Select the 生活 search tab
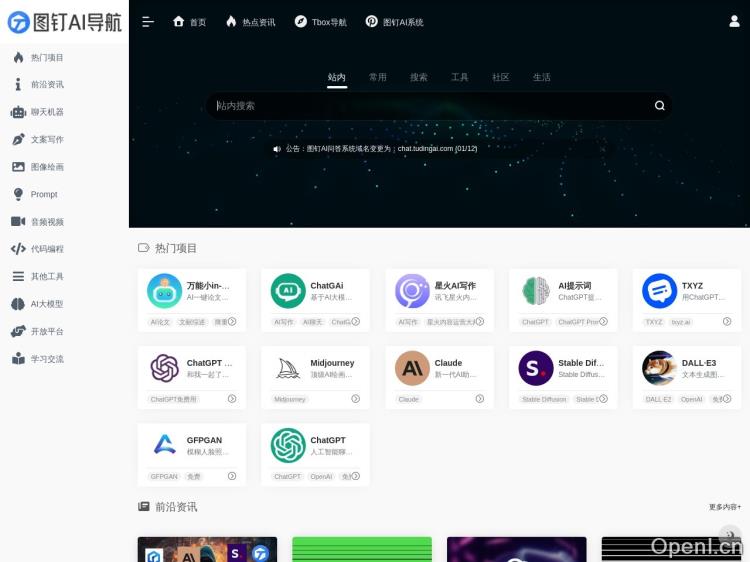This screenshot has width=750, height=562. tap(541, 77)
